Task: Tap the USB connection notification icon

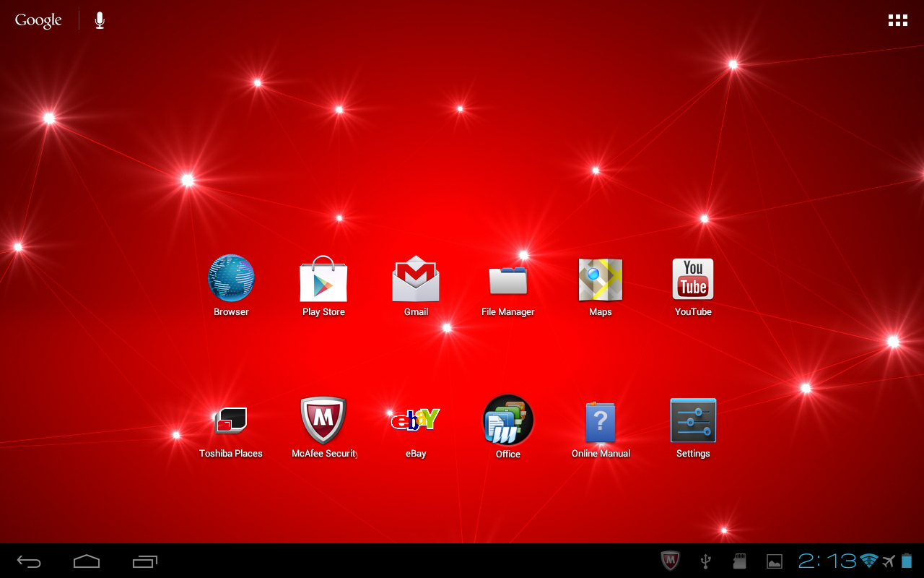Action: coord(706,561)
